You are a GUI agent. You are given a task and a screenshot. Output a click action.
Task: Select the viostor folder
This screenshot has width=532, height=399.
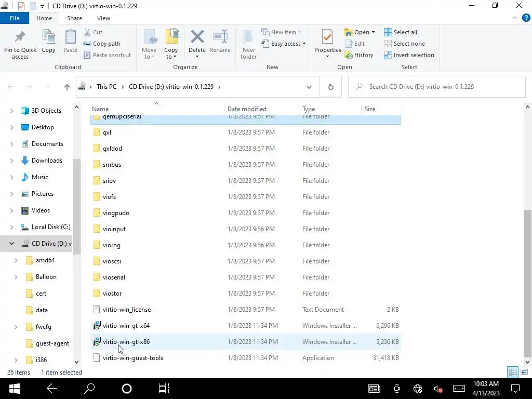[246, 294]
